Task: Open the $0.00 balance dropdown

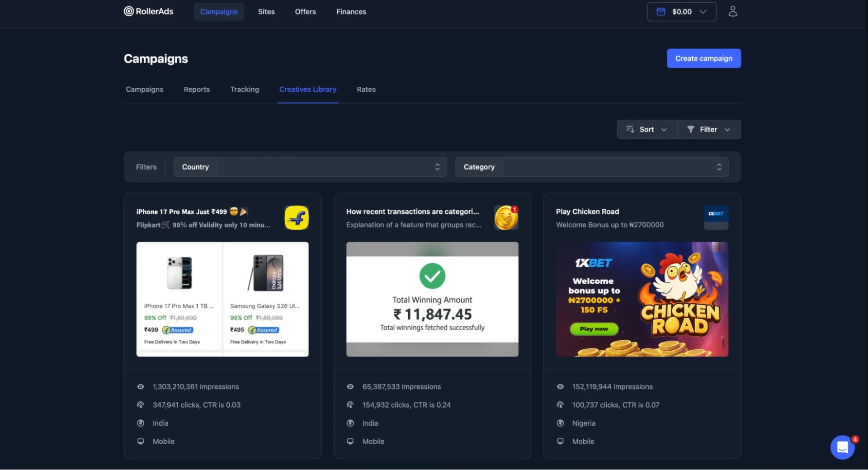Action: (682, 12)
